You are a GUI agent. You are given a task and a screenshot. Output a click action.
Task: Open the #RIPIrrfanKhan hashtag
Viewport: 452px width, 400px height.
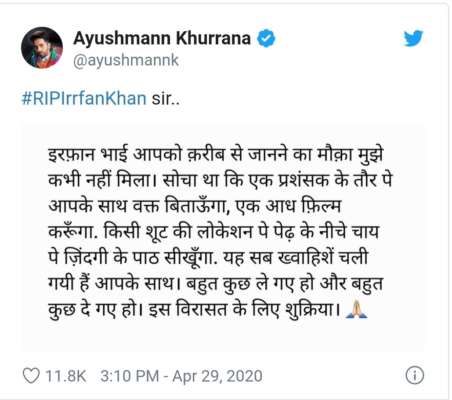pos(84,99)
